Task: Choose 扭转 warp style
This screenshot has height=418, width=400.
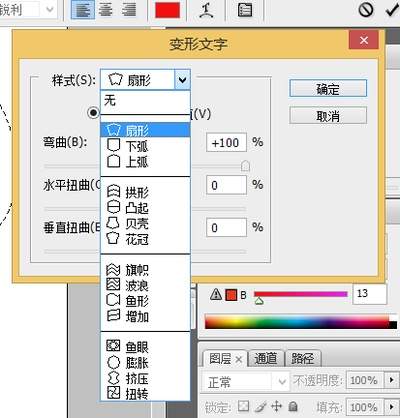Action: coord(145,394)
